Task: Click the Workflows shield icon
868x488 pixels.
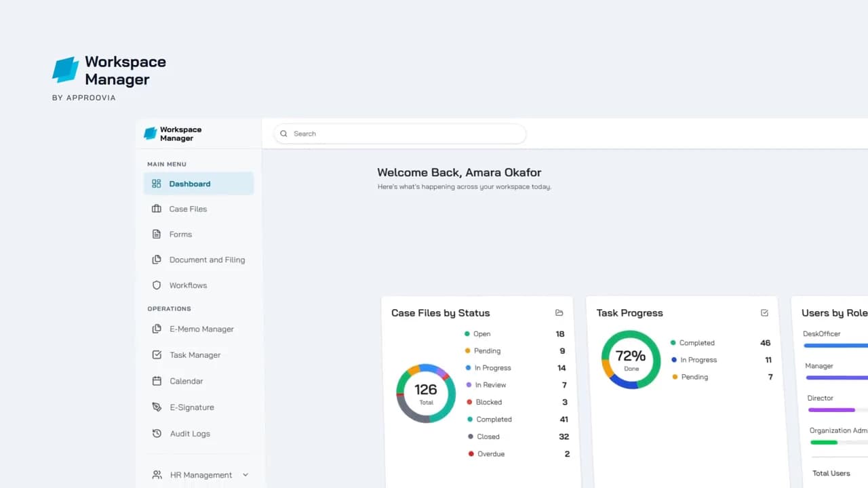Action: [x=157, y=285]
